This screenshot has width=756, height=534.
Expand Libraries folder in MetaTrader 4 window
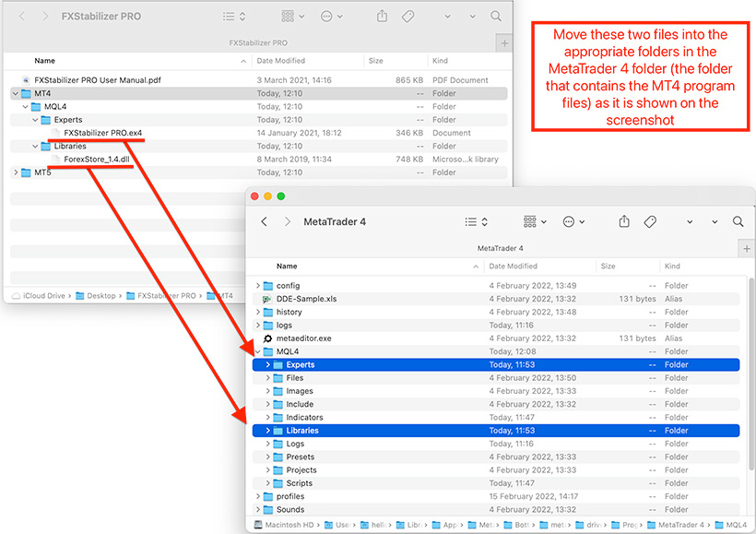coord(267,431)
